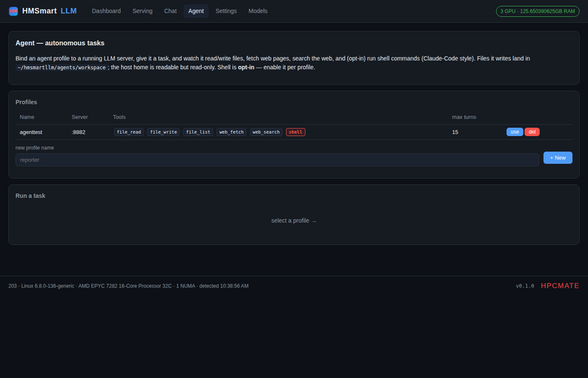
Task: Switch to the Serving tab
Action: click(142, 11)
